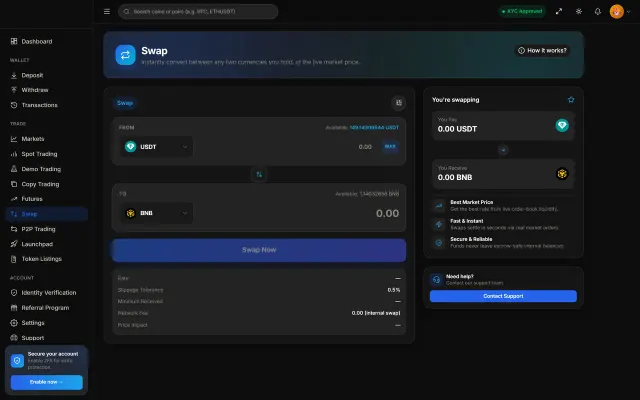The width and height of the screenshot is (640, 400).
Task: Click the reverse currencies arrows button
Action: click(x=259, y=174)
